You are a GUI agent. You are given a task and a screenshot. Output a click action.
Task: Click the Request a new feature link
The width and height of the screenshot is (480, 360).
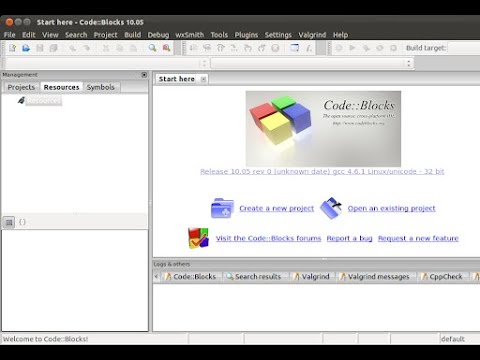pyautogui.click(x=418, y=238)
